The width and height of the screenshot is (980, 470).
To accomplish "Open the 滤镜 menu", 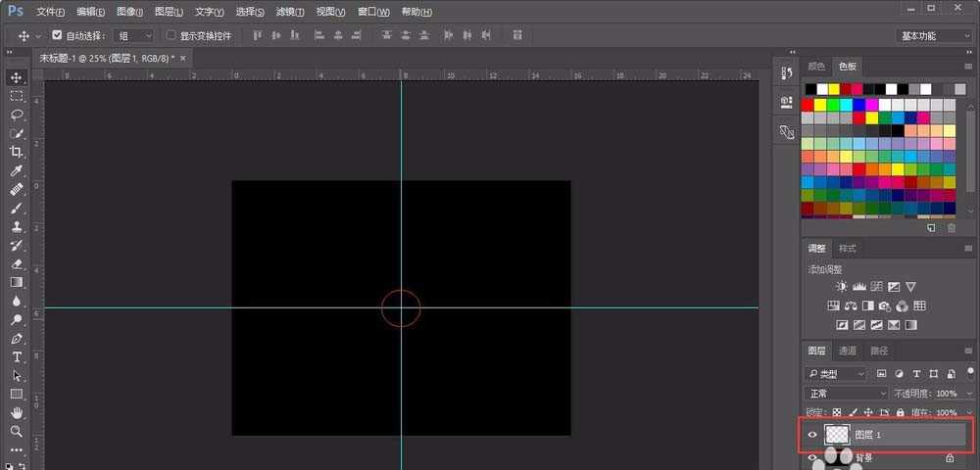I will pos(289,12).
